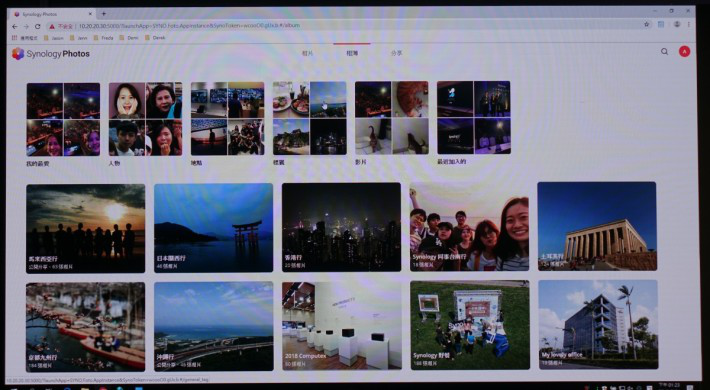Viewport: 710px width, 390px height.
Task: Open the Derek bookmark folder
Action: (x=155, y=38)
